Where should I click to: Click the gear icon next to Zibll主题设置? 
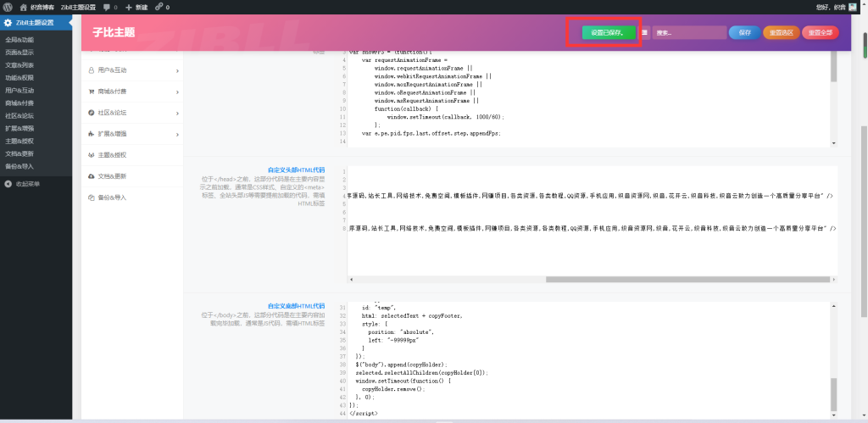[x=8, y=23]
